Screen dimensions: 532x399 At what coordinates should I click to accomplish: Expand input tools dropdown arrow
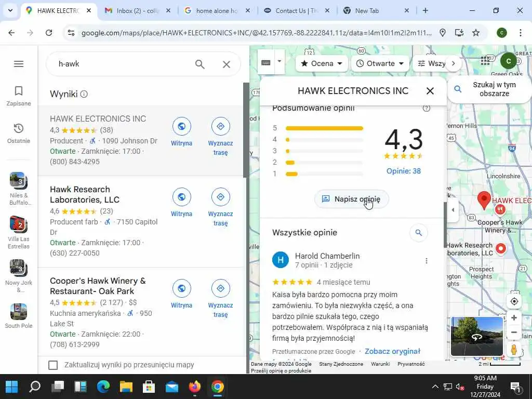click(x=280, y=61)
